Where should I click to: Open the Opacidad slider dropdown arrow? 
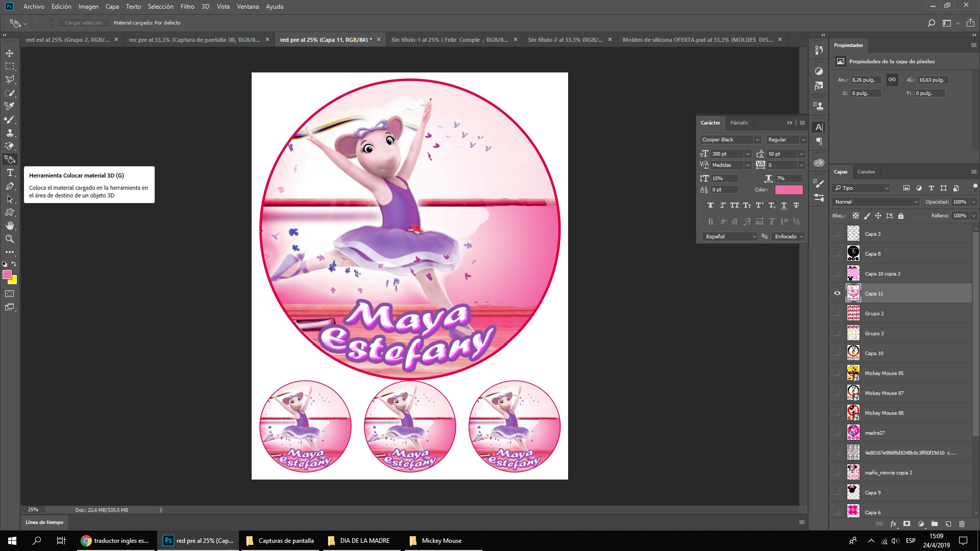973,202
